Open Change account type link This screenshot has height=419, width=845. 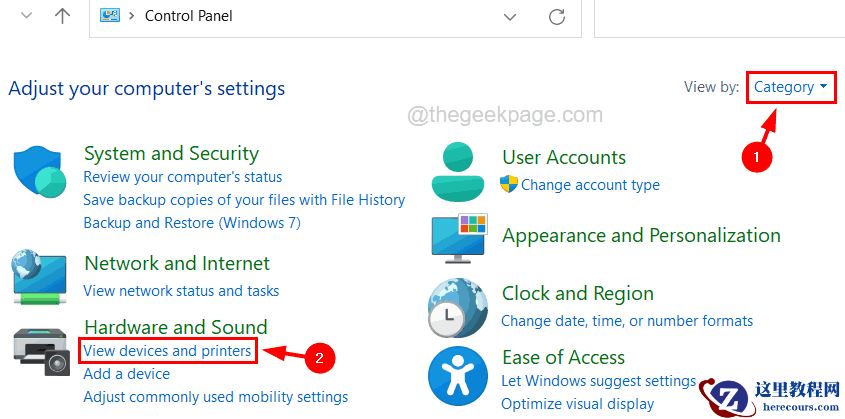click(x=590, y=185)
